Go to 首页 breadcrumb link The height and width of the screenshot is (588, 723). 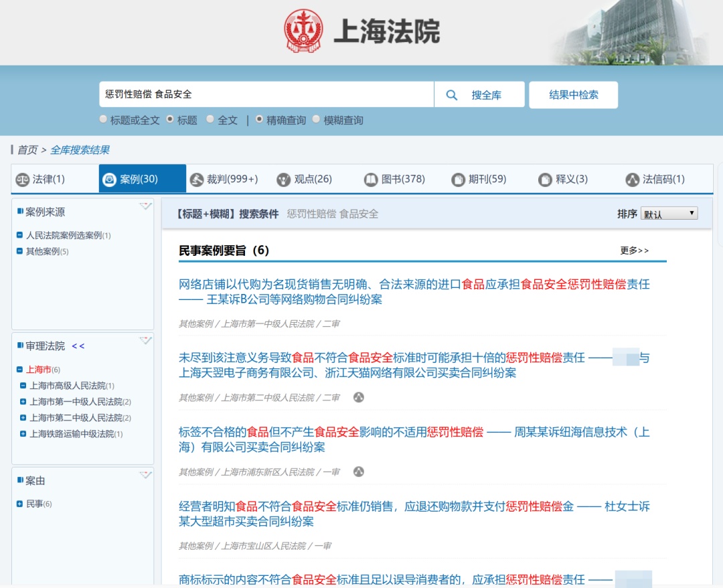[x=27, y=150]
